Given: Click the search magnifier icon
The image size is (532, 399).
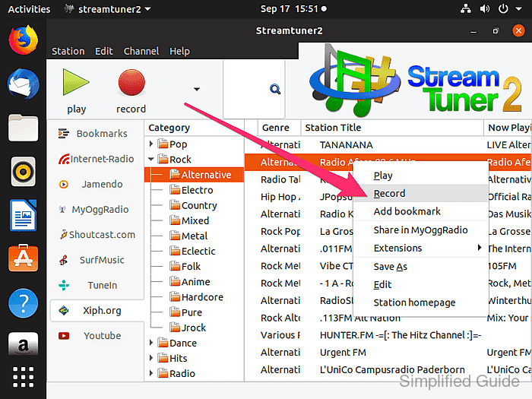Looking at the screenshot, I should [275, 89].
